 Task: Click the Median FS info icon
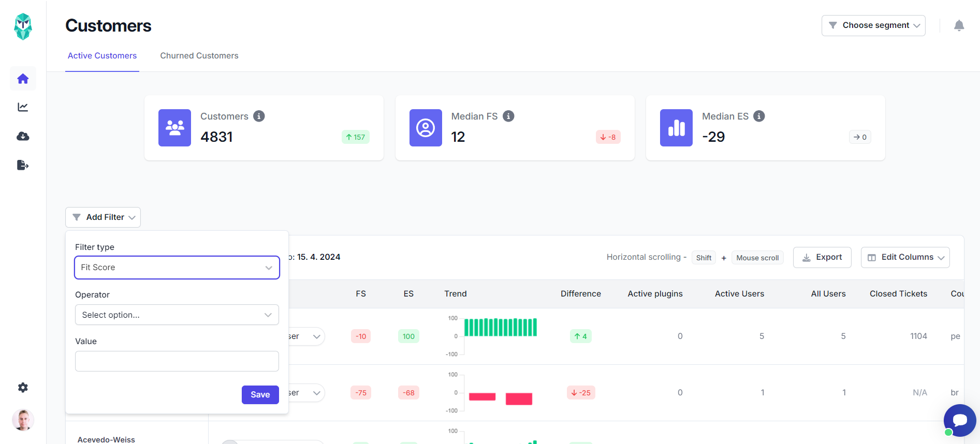click(x=508, y=116)
